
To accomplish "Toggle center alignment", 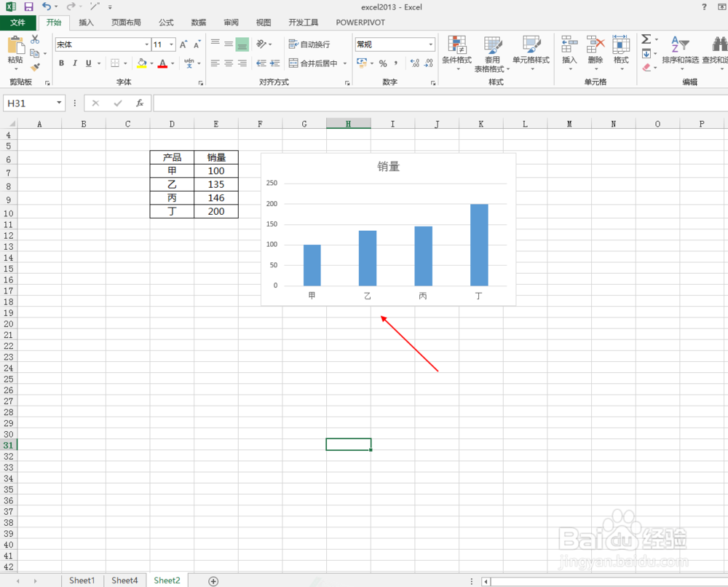I will [x=229, y=63].
